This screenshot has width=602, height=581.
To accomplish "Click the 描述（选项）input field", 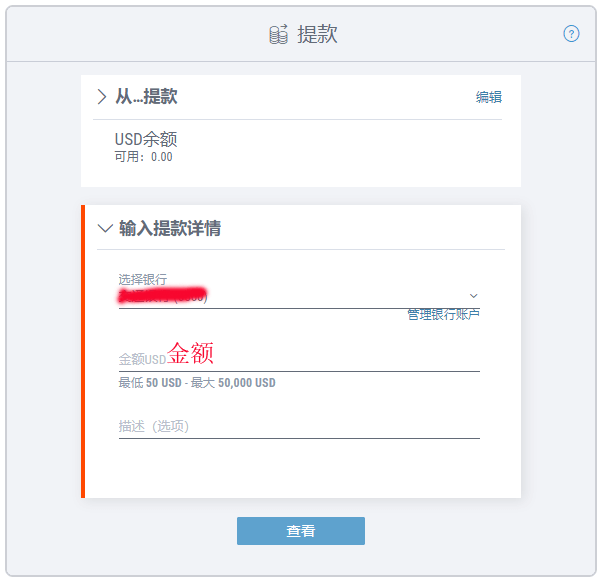I will click(298, 426).
